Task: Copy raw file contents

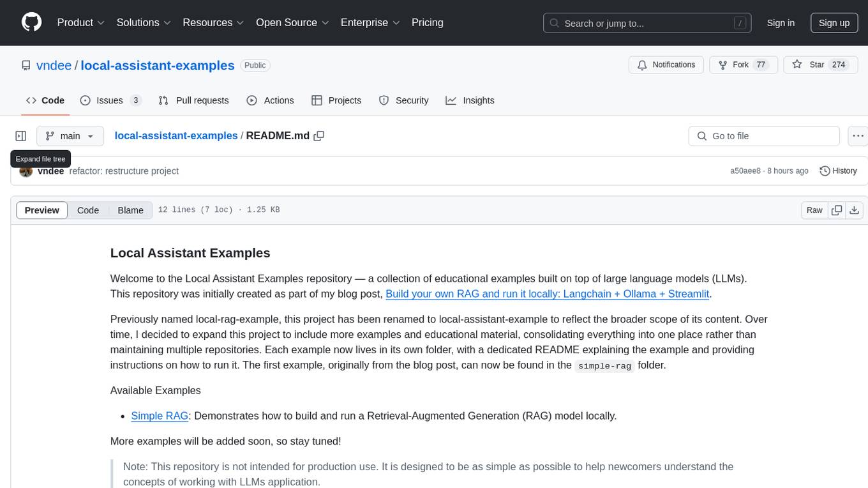Action: pos(837,210)
